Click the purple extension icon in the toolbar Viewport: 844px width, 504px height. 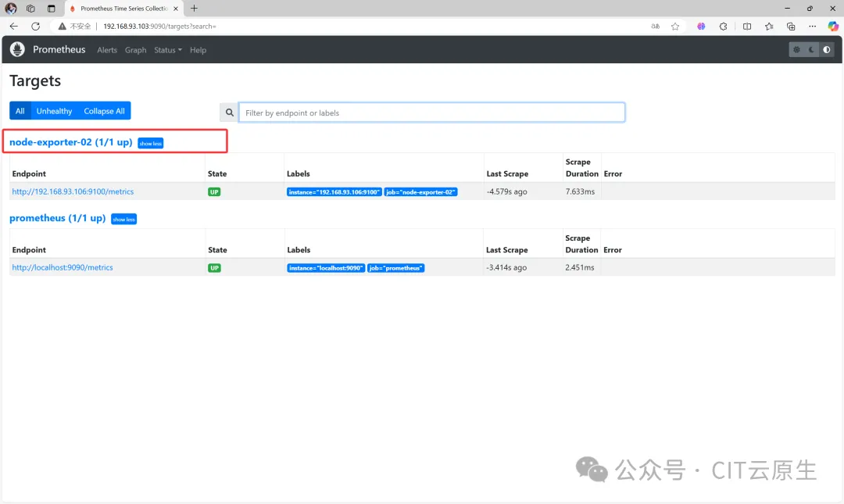[701, 26]
